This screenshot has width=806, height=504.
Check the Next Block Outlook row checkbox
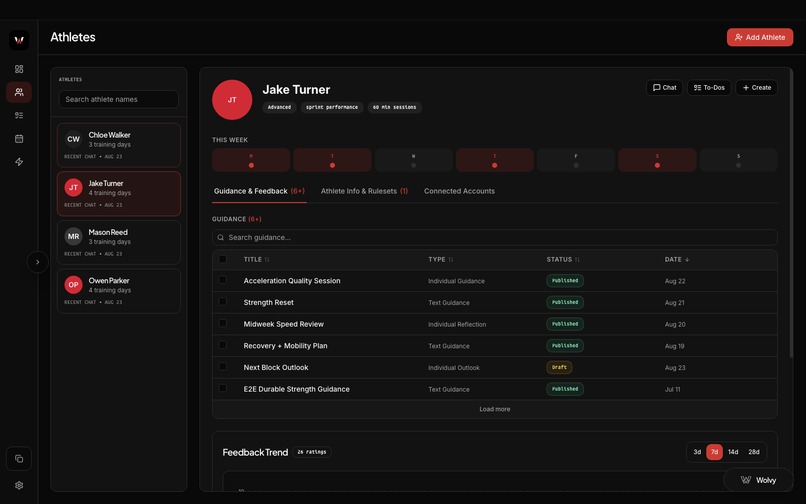(223, 367)
